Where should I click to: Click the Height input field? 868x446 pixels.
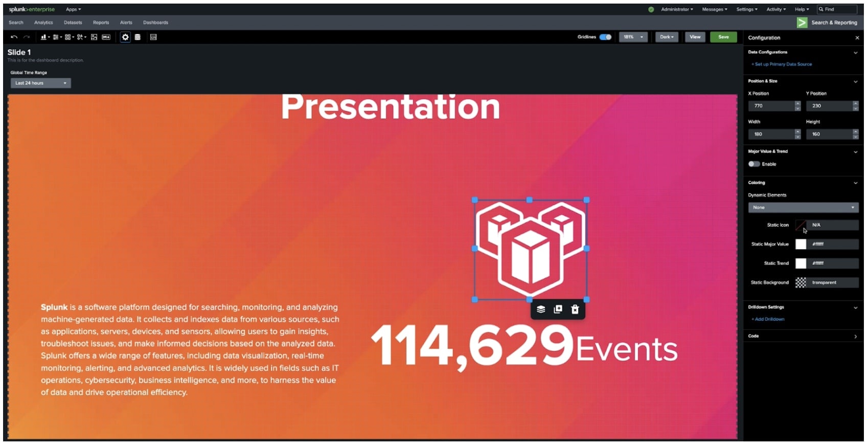(829, 134)
